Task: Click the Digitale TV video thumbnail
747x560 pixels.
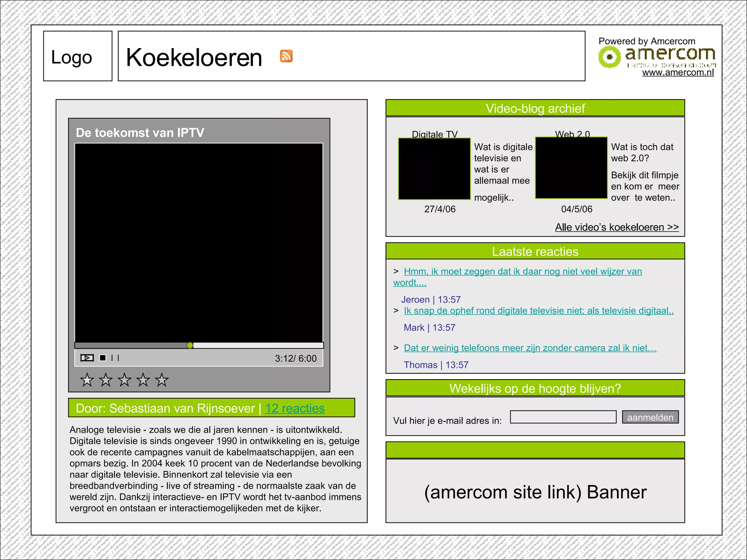Action: [434, 169]
